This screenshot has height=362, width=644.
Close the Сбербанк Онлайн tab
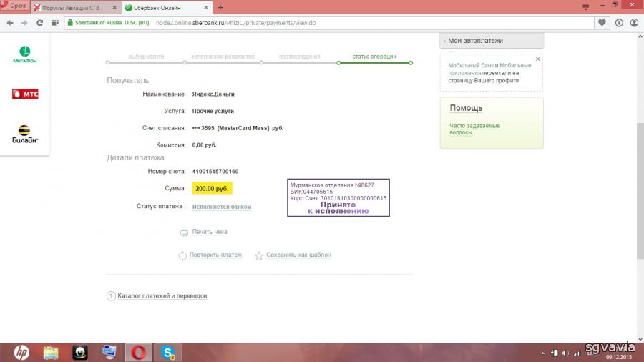[x=206, y=7]
